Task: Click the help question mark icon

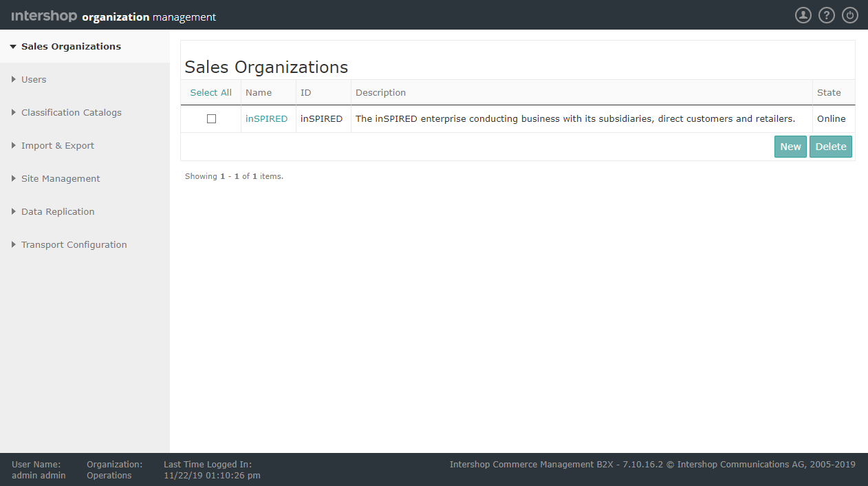Action: tap(826, 14)
